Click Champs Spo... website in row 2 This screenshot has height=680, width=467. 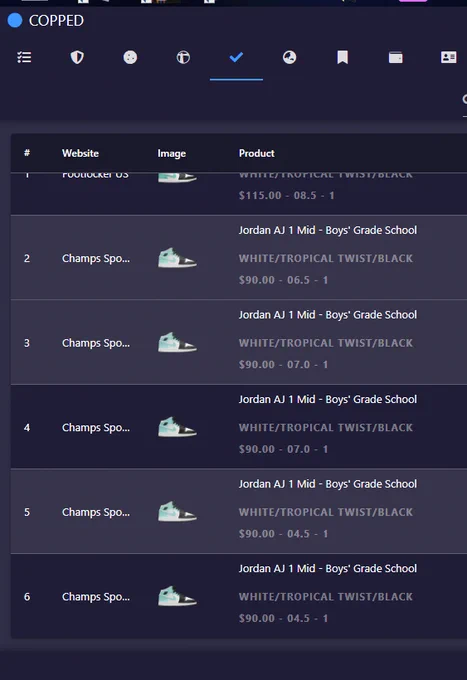click(96, 258)
